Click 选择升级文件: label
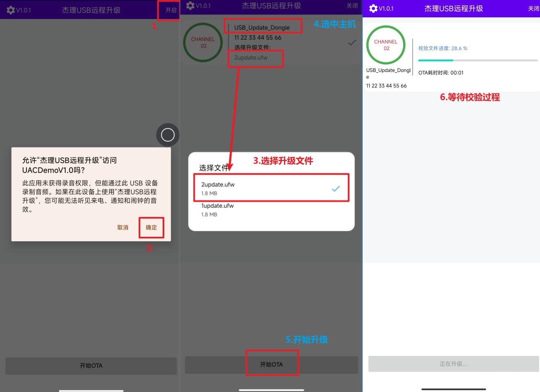540x392 pixels. tap(252, 48)
